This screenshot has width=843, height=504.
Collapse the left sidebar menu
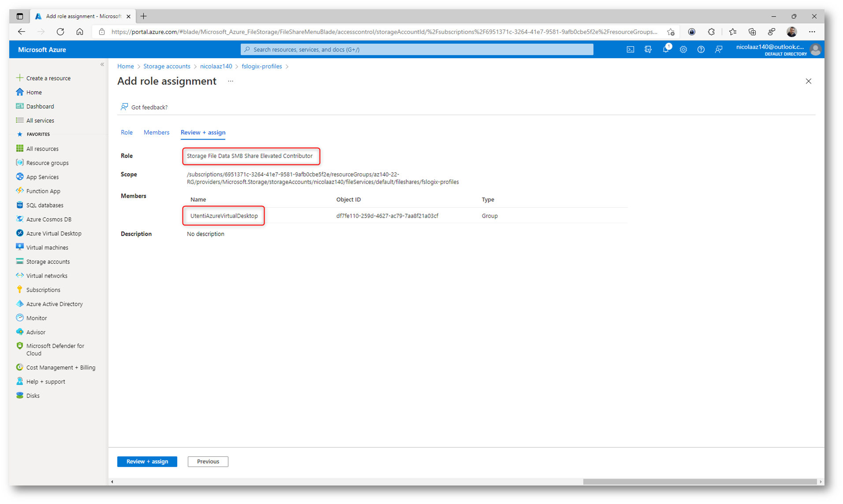pos(102,64)
